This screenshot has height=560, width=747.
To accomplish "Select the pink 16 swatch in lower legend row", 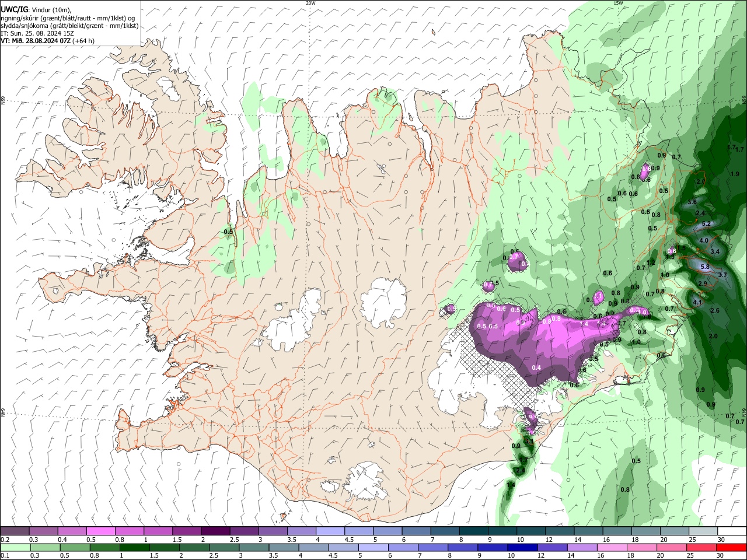I will 612,547.
